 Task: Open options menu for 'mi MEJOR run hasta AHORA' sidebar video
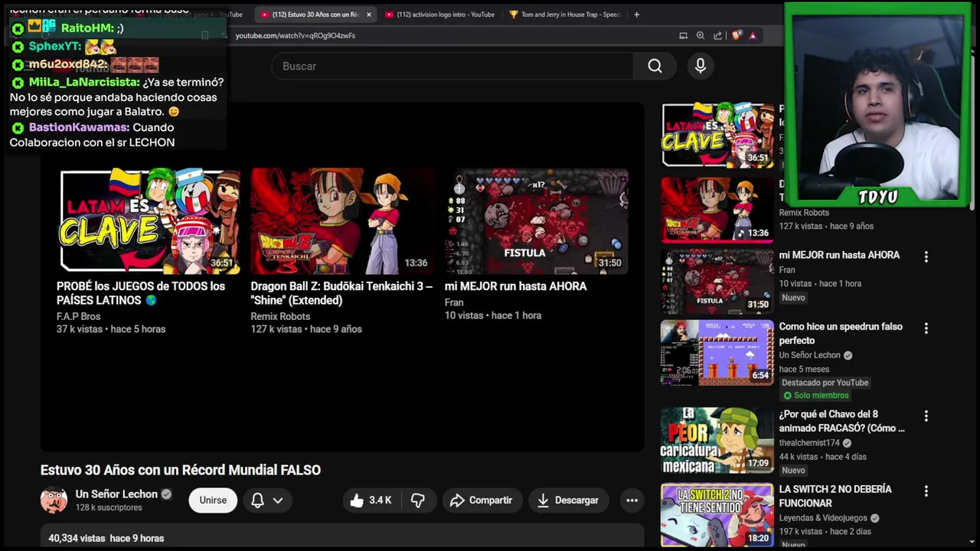[926, 257]
